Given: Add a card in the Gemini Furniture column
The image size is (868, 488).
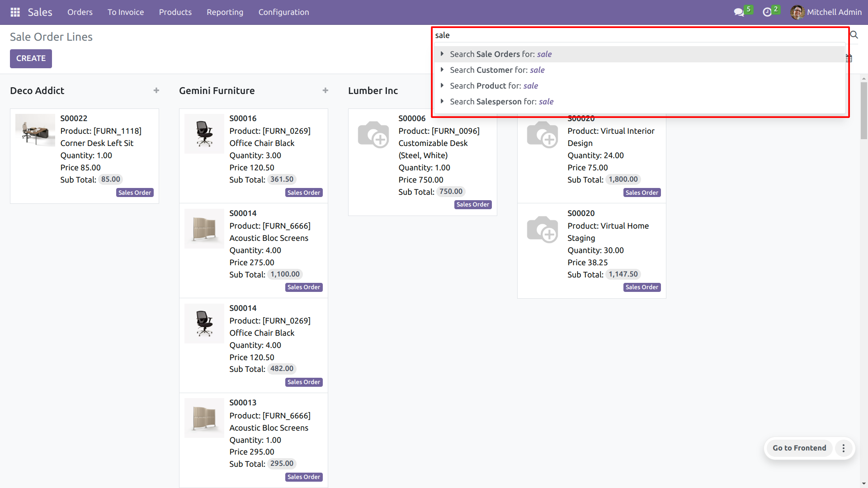Looking at the screenshot, I should 325,90.
